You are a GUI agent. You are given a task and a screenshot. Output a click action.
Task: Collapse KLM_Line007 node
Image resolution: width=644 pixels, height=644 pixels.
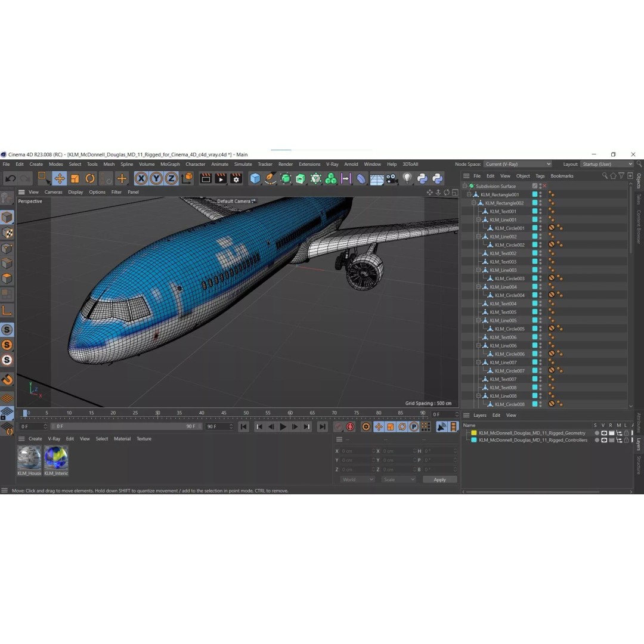click(478, 363)
